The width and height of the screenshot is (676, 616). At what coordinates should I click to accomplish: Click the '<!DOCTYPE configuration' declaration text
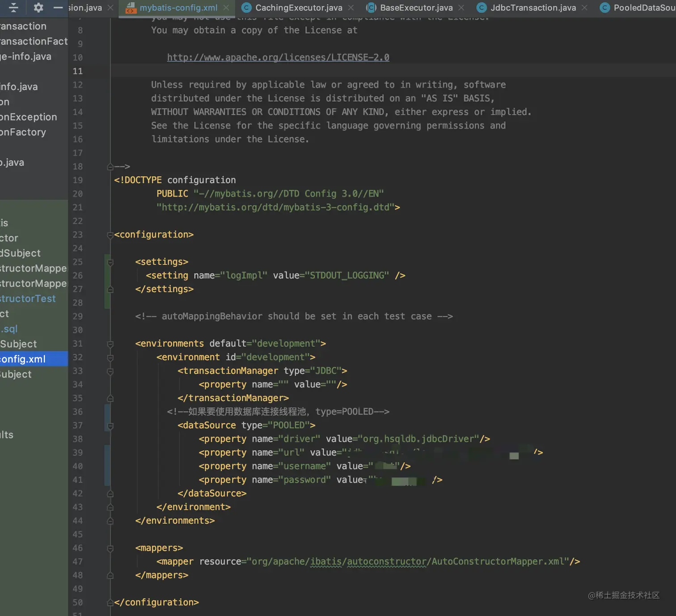(175, 180)
